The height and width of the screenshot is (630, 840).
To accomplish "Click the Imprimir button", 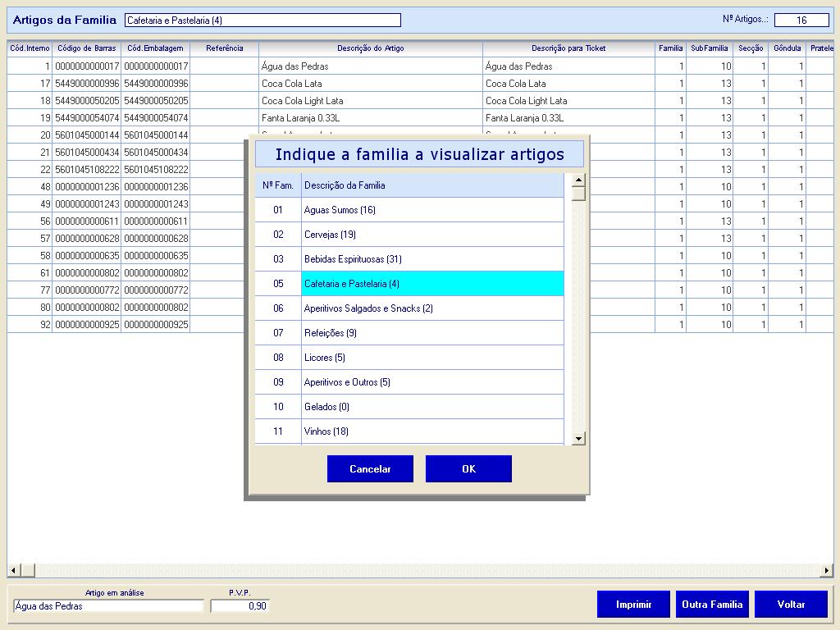I will click(633, 605).
